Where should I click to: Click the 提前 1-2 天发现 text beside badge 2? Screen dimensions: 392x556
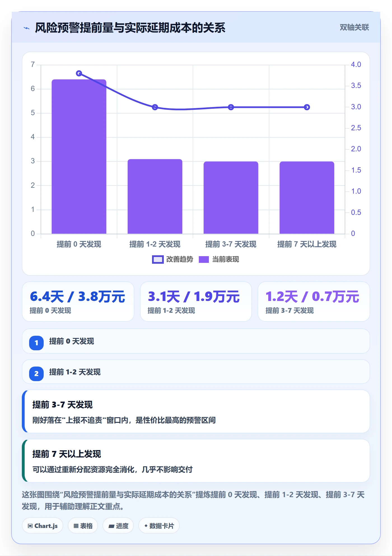point(75,372)
